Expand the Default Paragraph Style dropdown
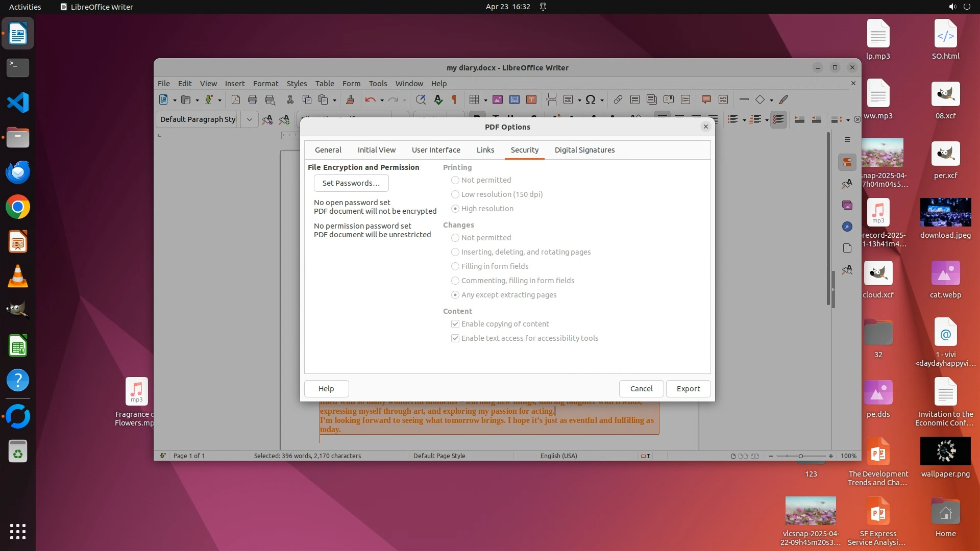 249,119
